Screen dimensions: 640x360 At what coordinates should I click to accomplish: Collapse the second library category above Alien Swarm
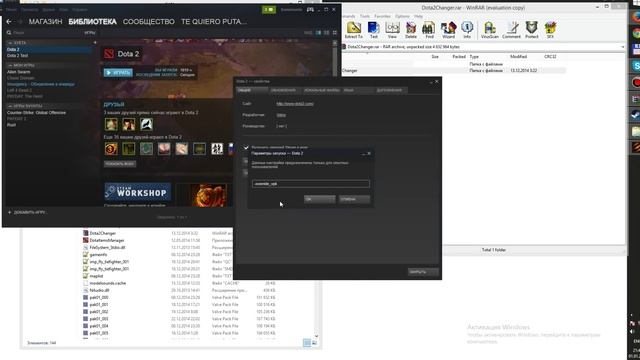[x=10, y=65]
